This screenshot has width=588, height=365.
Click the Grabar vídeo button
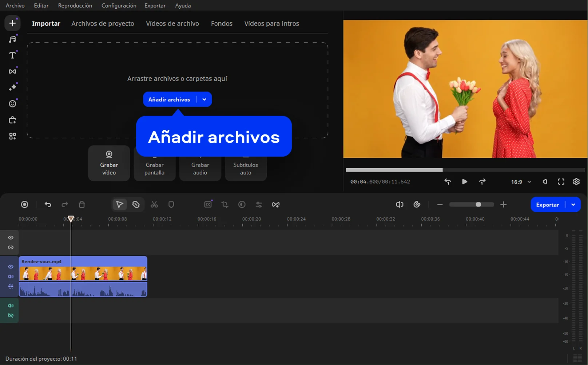coord(109,163)
